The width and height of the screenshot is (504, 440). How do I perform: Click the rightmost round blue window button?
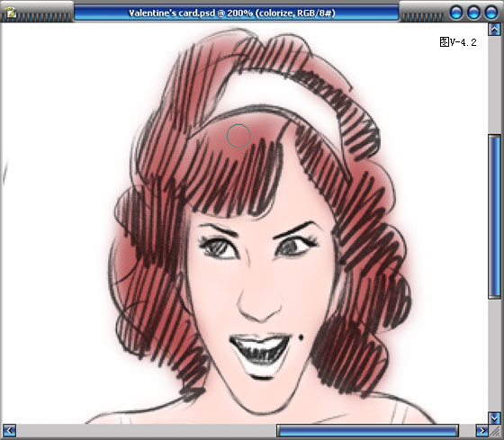coord(490,13)
